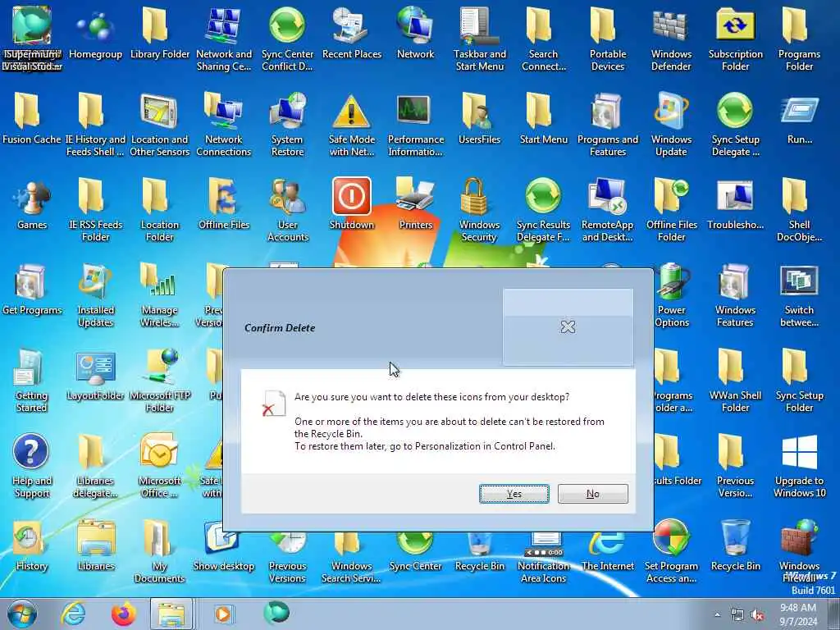Select the Windows Update icon

671,126
